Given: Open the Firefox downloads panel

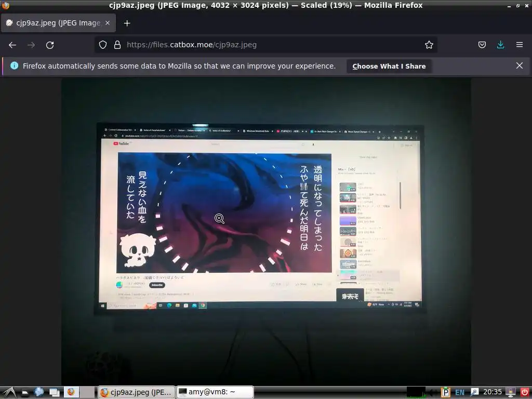Looking at the screenshot, I should 500,45.
